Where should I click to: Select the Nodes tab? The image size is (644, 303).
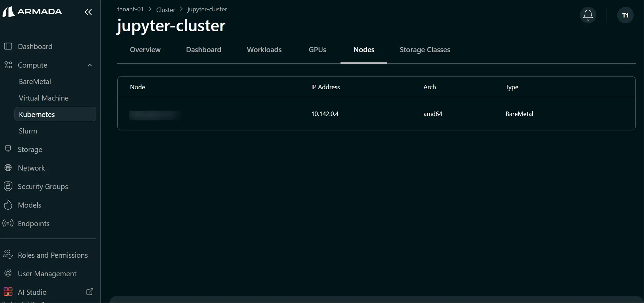pyautogui.click(x=364, y=50)
